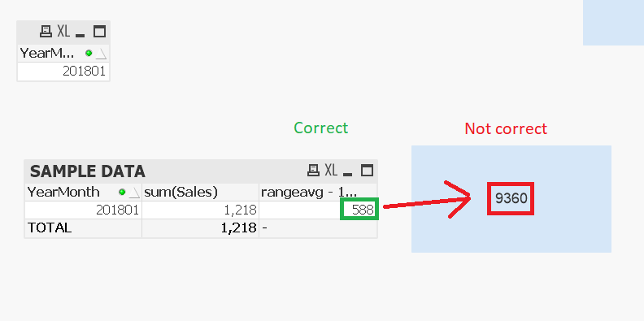Minimize the SAMPLE DATA chart
The width and height of the screenshot is (644, 325).
click(347, 171)
